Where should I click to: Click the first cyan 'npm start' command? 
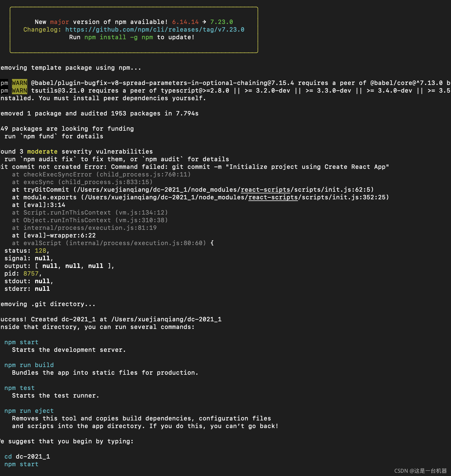tap(21, 342)
